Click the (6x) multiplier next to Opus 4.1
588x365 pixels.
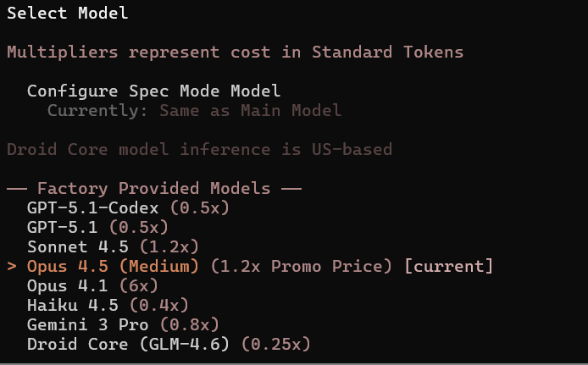tap(138, 285)
